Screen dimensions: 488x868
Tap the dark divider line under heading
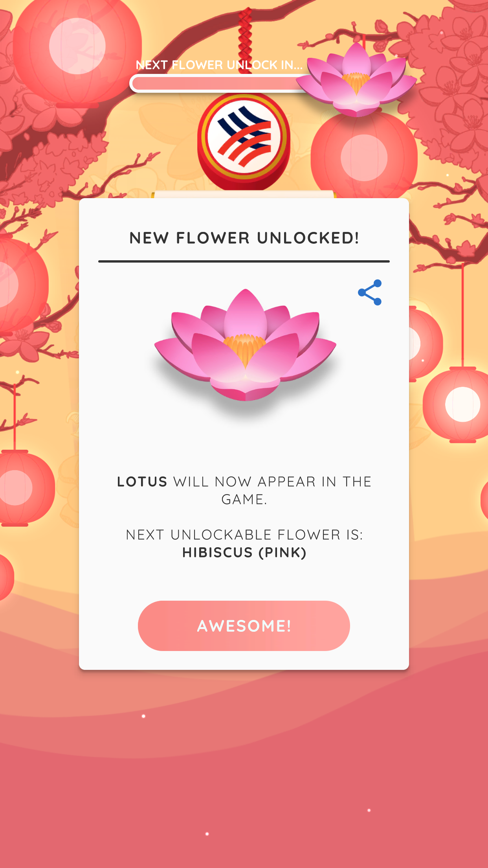coord(244,261)
